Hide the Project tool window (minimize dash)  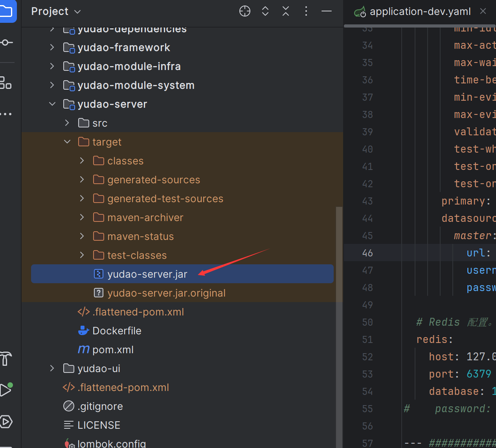[327, 11]
